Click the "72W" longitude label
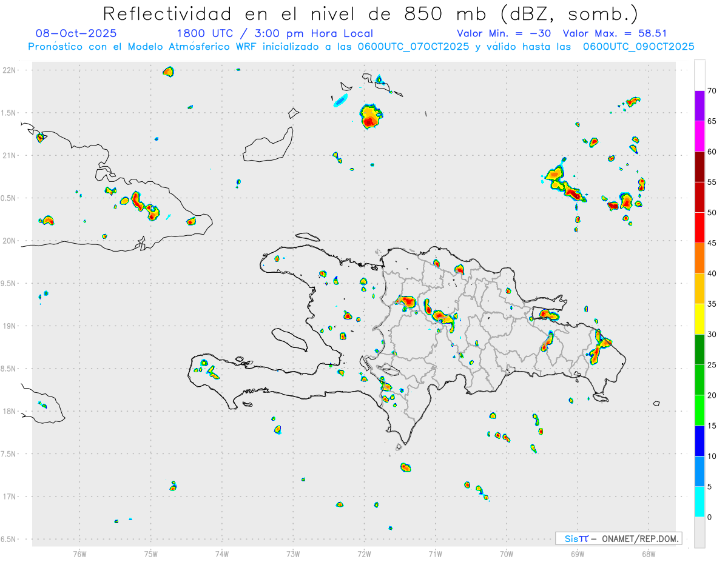The height and width of the screenshot is (562, 728). tap(364, 554)
